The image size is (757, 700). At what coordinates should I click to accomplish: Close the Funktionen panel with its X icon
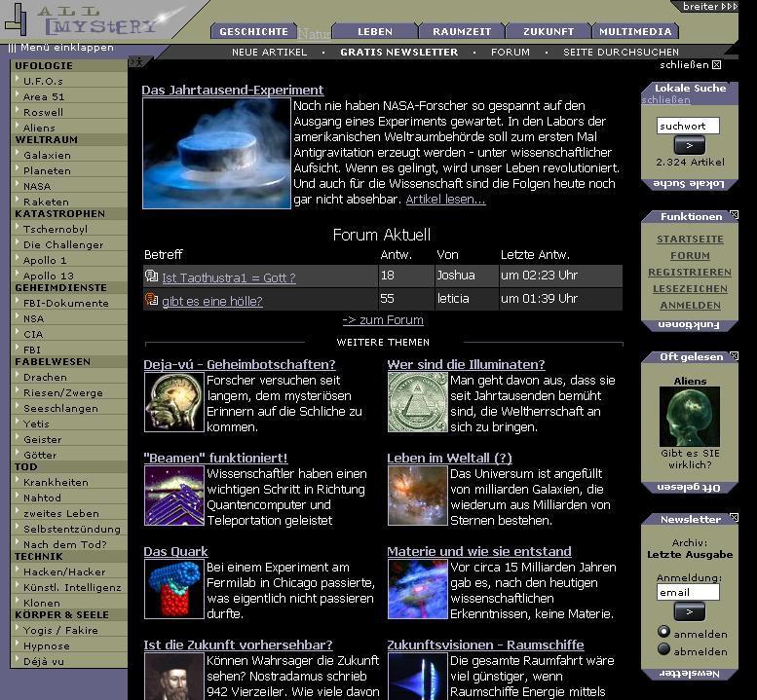[734, 214]
